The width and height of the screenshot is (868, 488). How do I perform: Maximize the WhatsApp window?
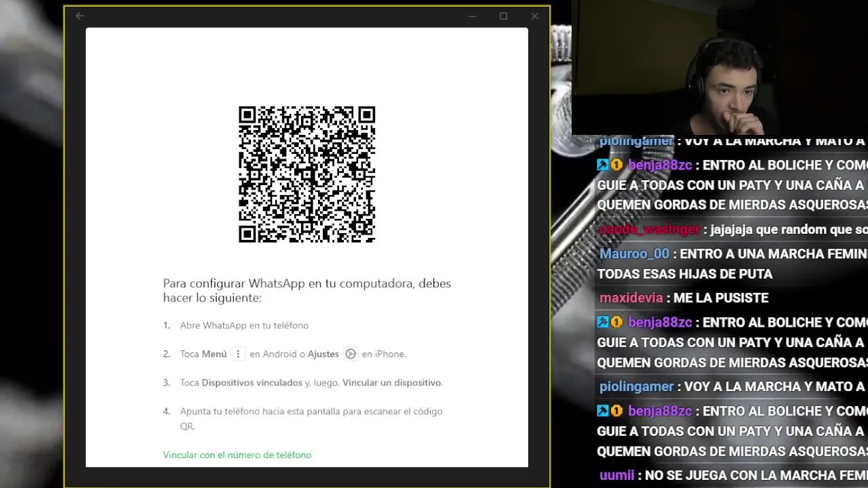click(503, 16)
